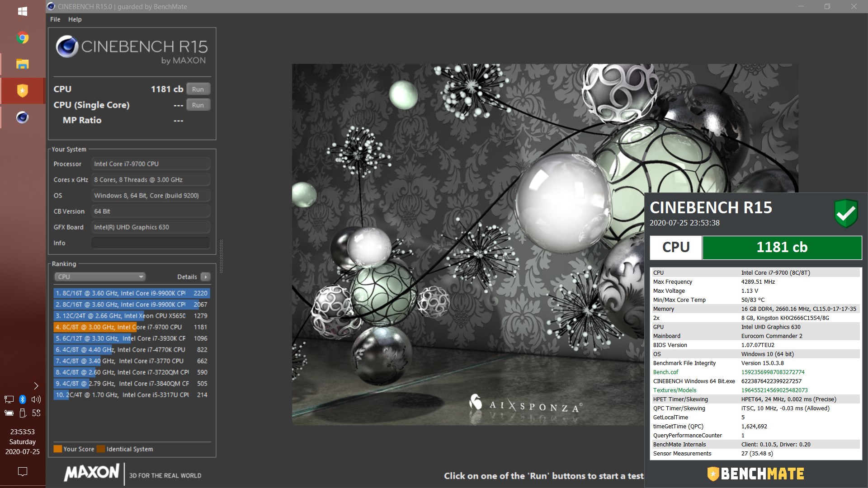This screenshot has width=868, height=488.
Task: Click the Info input field
Action: (151, 243)
